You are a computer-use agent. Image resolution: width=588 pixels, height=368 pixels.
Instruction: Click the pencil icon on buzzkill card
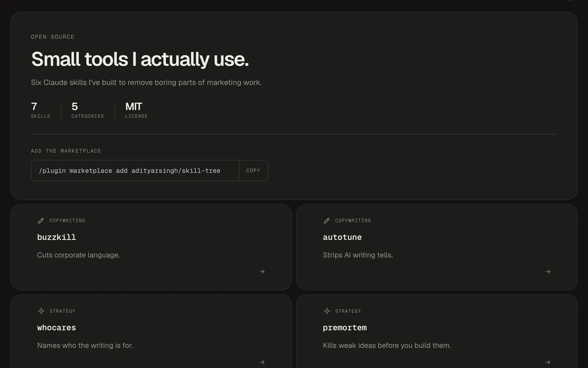[41, 221]
